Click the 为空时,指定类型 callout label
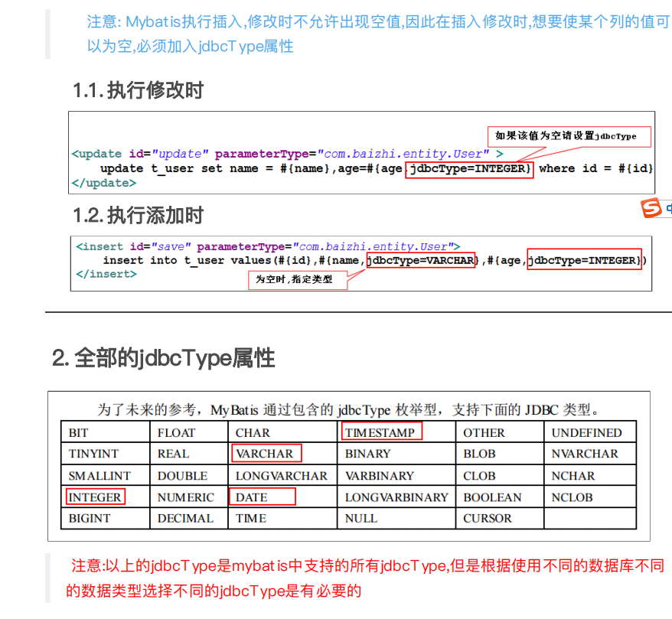 click(x=298, y=280)
